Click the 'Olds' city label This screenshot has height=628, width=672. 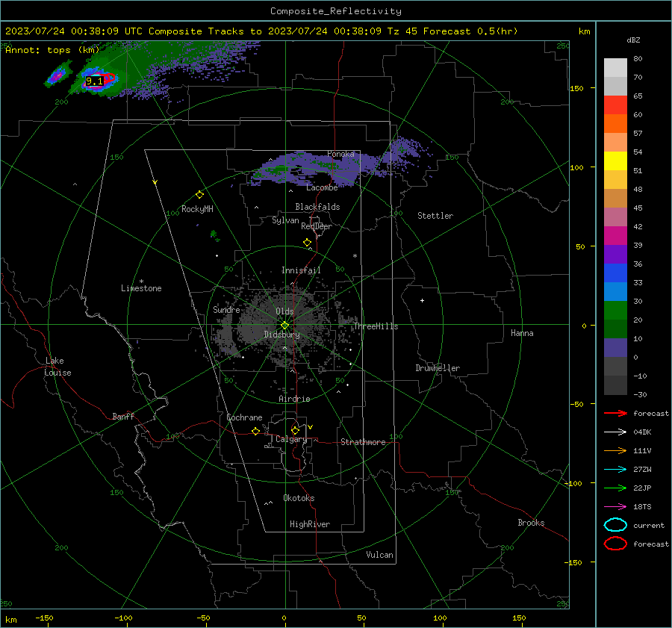coord(284,311)
